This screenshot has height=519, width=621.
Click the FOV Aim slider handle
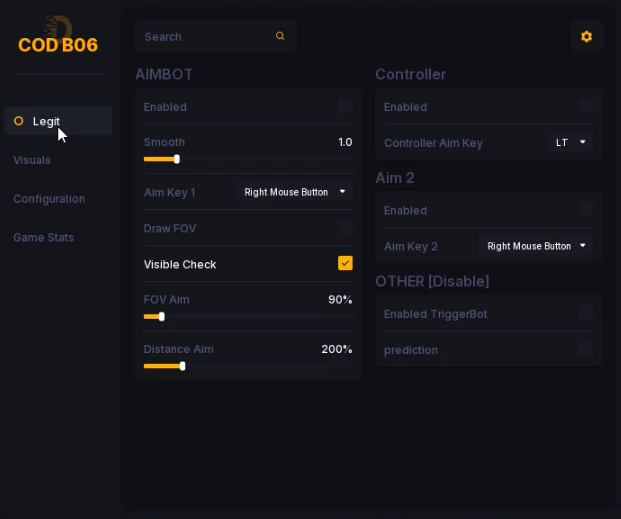coord(162,317)
